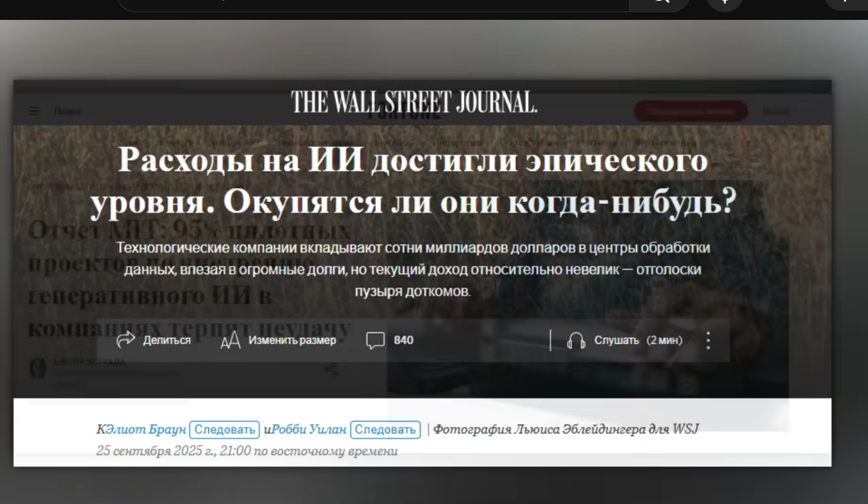Click the 'Делиться' label
The height and width of the screenshot is (504, 868).
167,340
